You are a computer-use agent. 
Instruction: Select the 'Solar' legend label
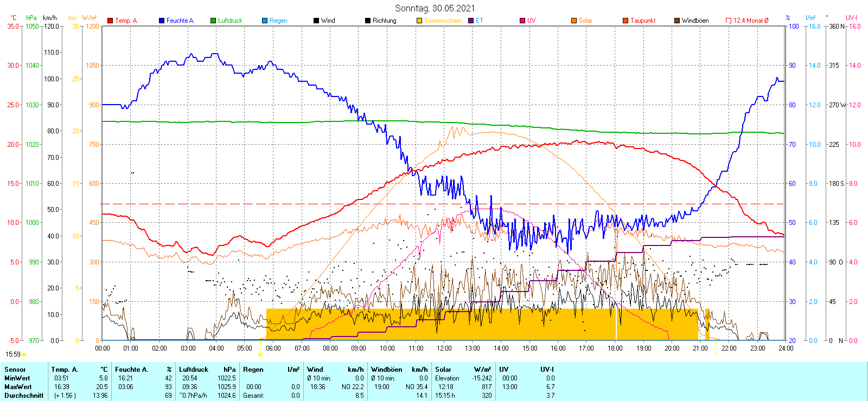585,21
